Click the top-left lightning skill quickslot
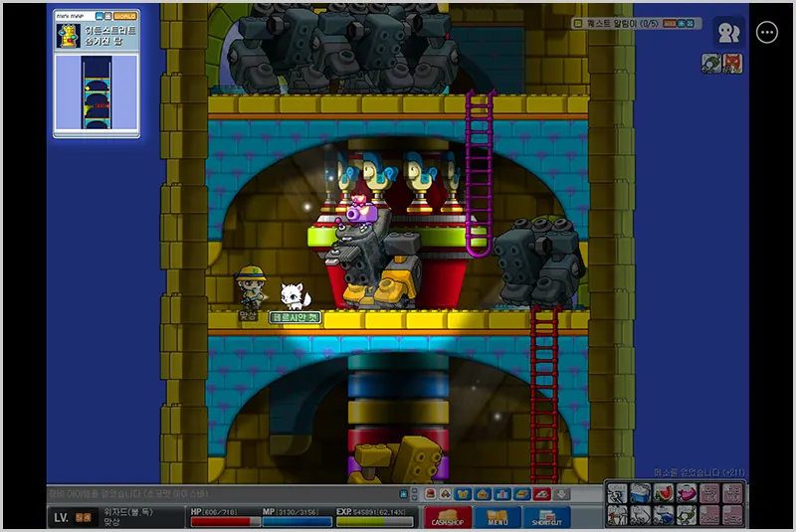 point(617,493)
